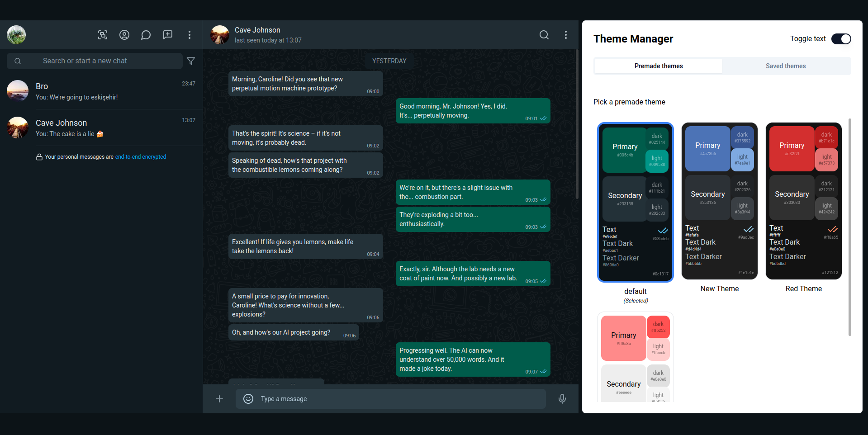
Task: Open the Status icon
Action: click(x=124, y=35)
